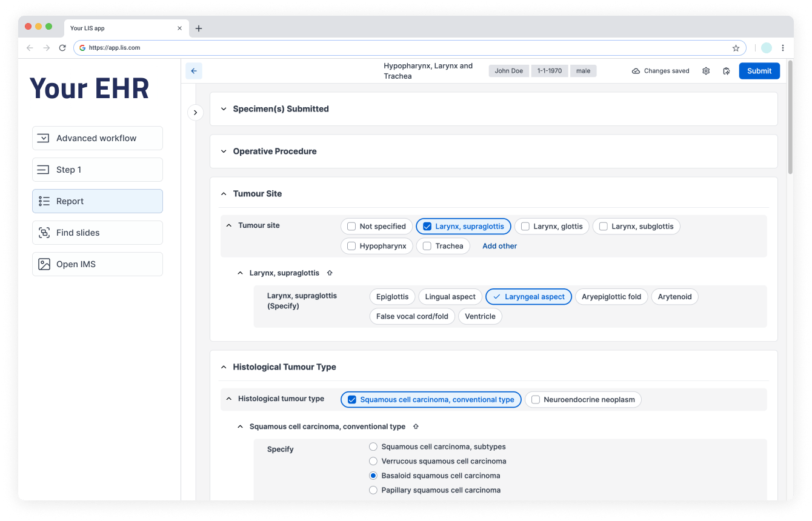Uncheck Squamous cell carcinoma, conventional type
This screenshot has width=812, height=521.
point(351,399)
